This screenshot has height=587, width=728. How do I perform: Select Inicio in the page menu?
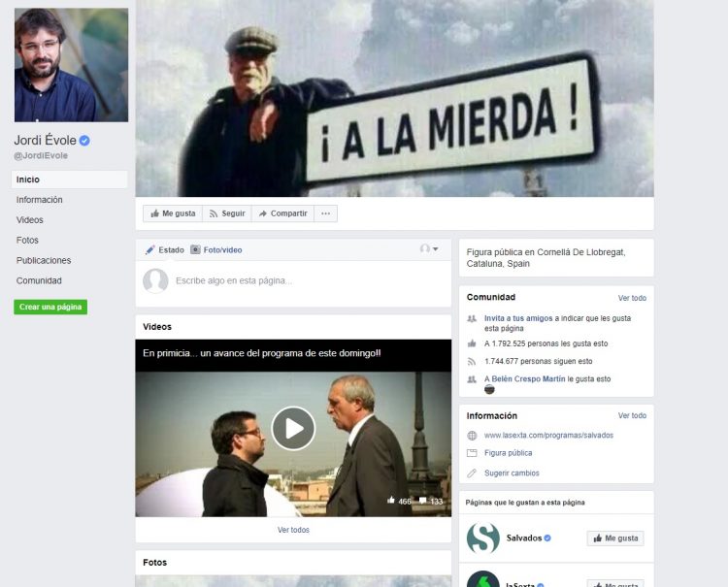click(x=69, y=179)
